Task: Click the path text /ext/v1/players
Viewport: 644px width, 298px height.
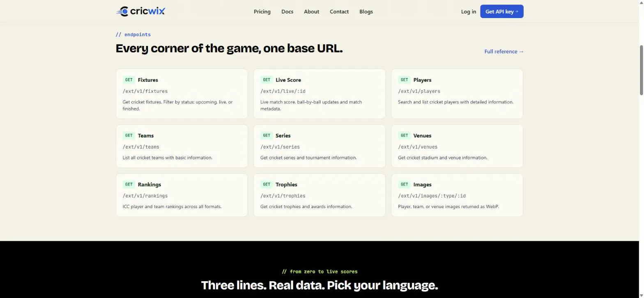Action: point(419,91)
